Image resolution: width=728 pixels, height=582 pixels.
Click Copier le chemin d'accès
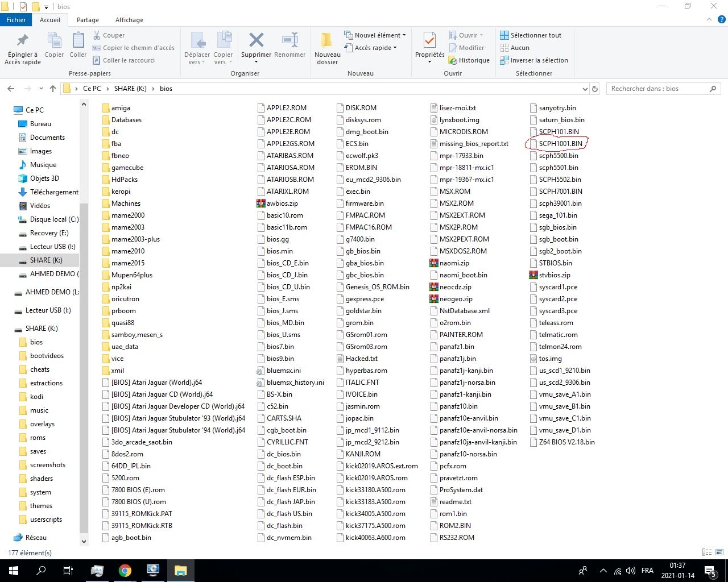134,48
